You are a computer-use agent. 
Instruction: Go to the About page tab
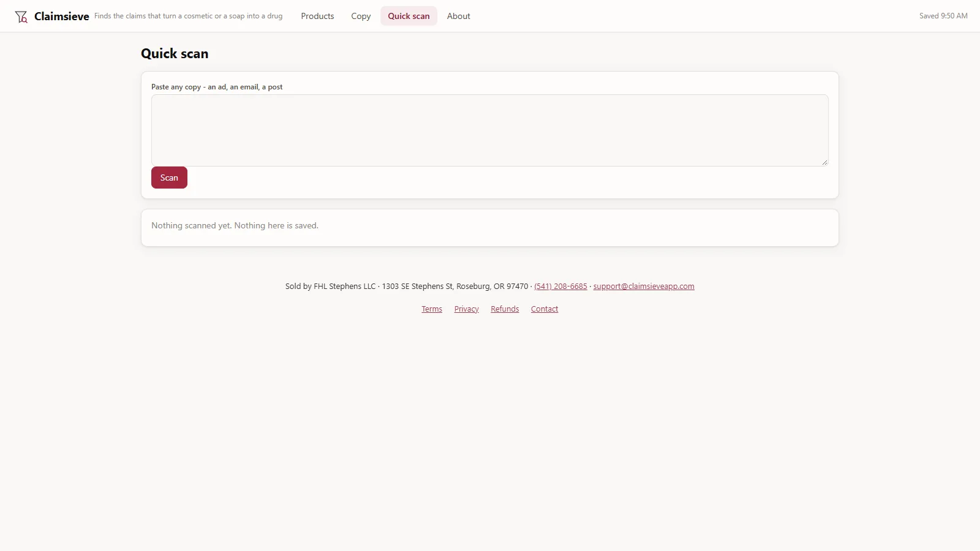click(x=458, y=16)
